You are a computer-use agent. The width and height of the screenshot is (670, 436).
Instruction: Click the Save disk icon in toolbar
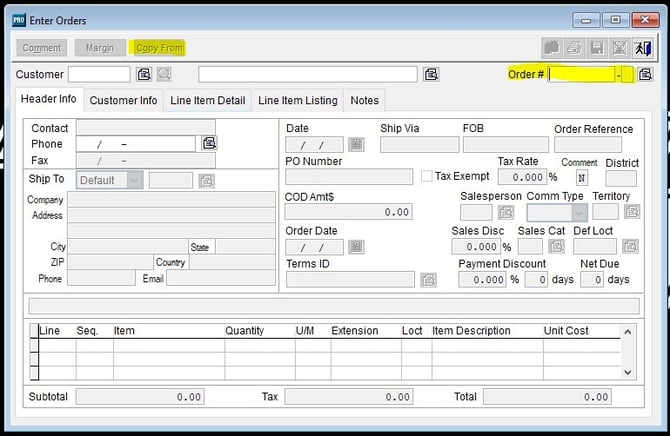click(x=597, y=47)
